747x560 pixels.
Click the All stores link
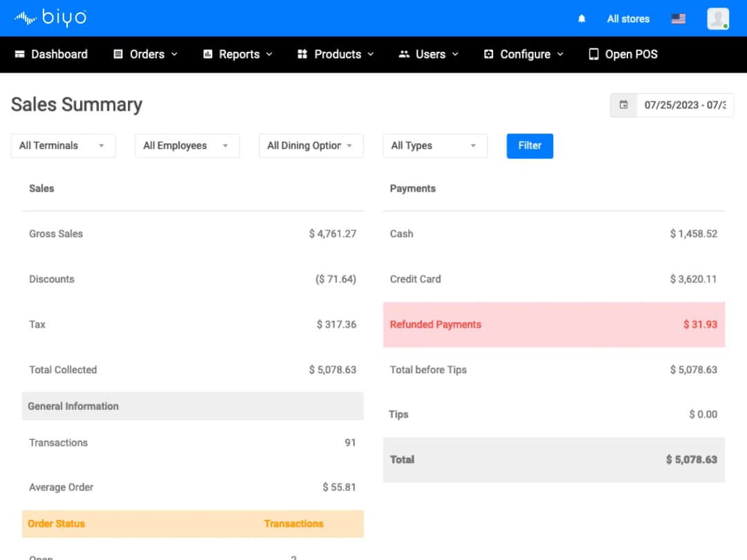tap(628, 19)
